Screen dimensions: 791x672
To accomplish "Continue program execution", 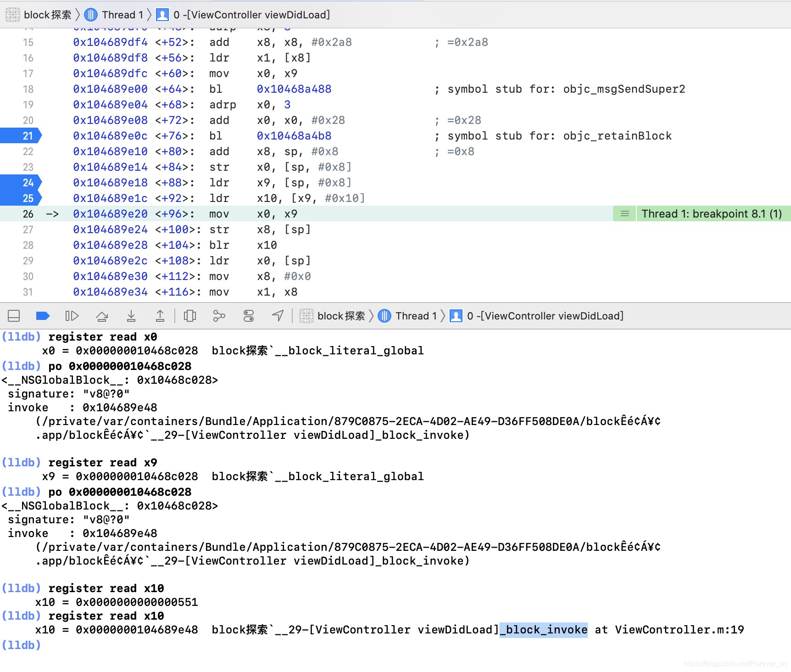I will tap(72, 316).
